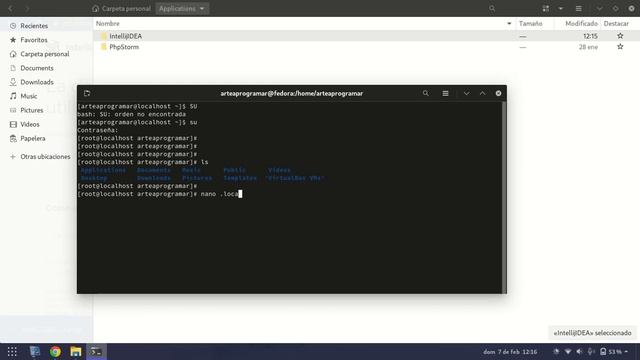
Task: Click the 12:15 modified time
Action: [x=590, y=36]
